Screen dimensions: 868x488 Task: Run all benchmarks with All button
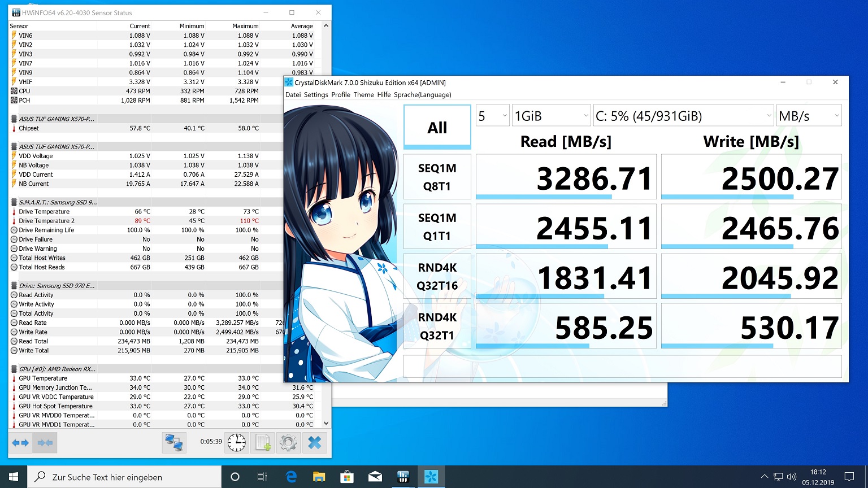pyautogui.click(x=437, y=127)
